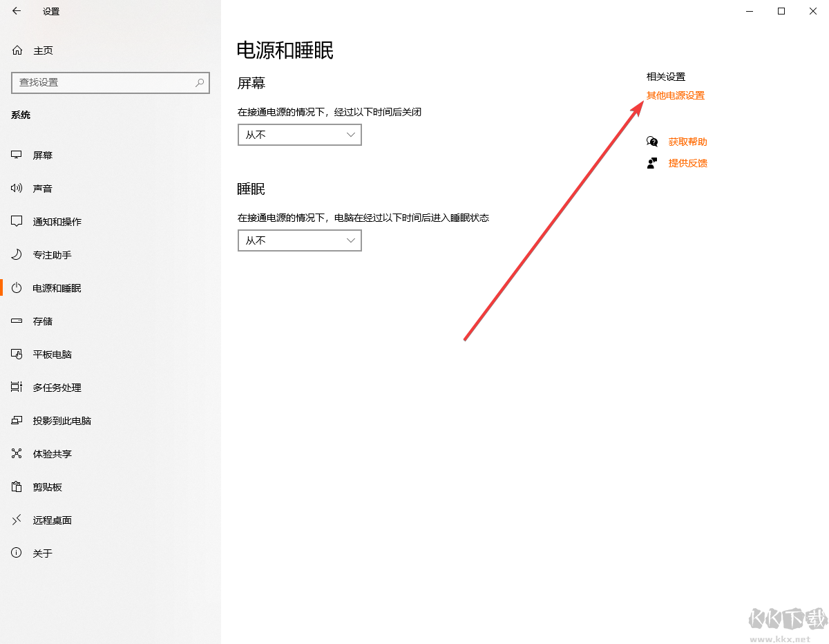Select the 声音 speaker icon
Image resolution: width=829 pixels, height=644 pixels.
(16, 188)
